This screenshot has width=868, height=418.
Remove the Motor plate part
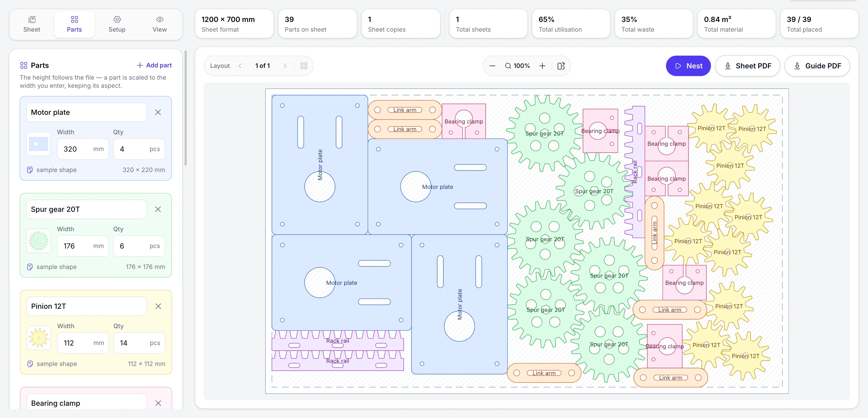point(158,112)
